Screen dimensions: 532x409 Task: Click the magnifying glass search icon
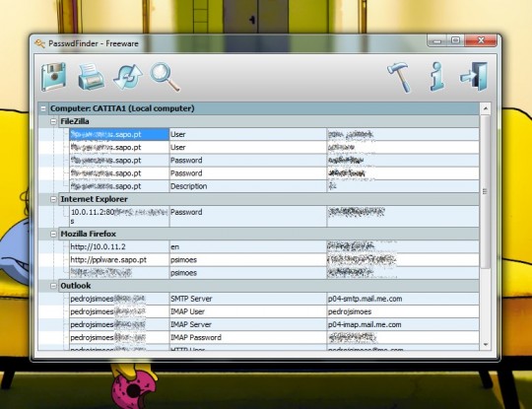click(165, 77)
